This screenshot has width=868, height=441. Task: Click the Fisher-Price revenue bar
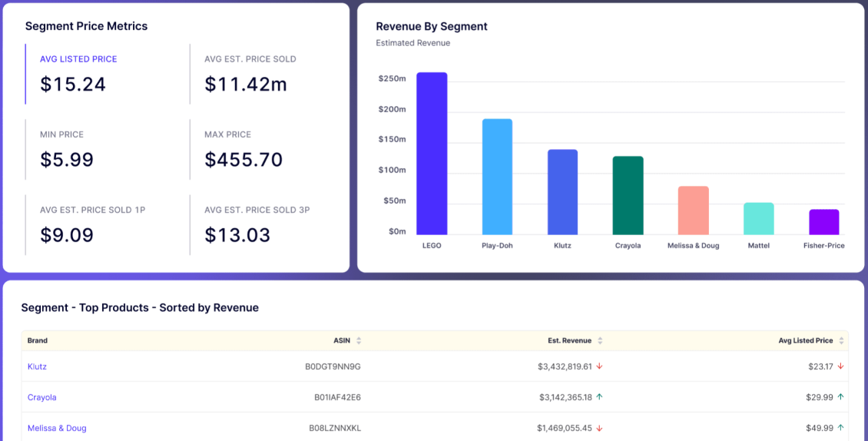tap(824, 222)
